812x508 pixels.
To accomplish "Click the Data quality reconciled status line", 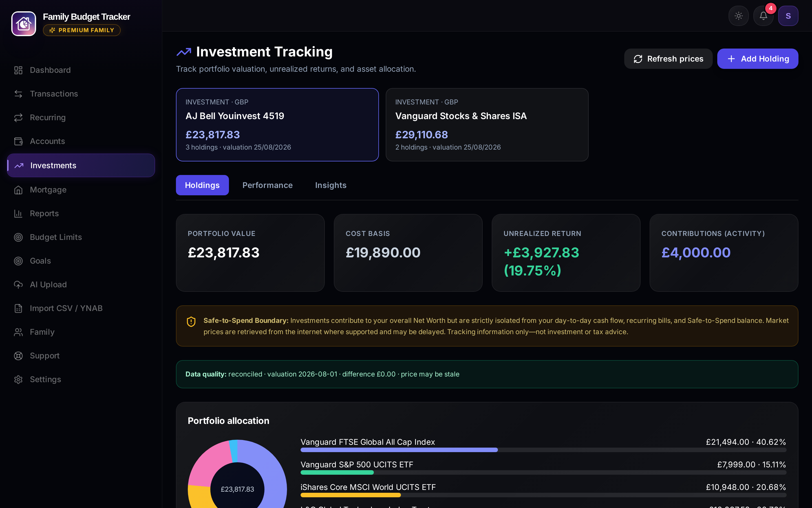I will (x=322, y=374).
